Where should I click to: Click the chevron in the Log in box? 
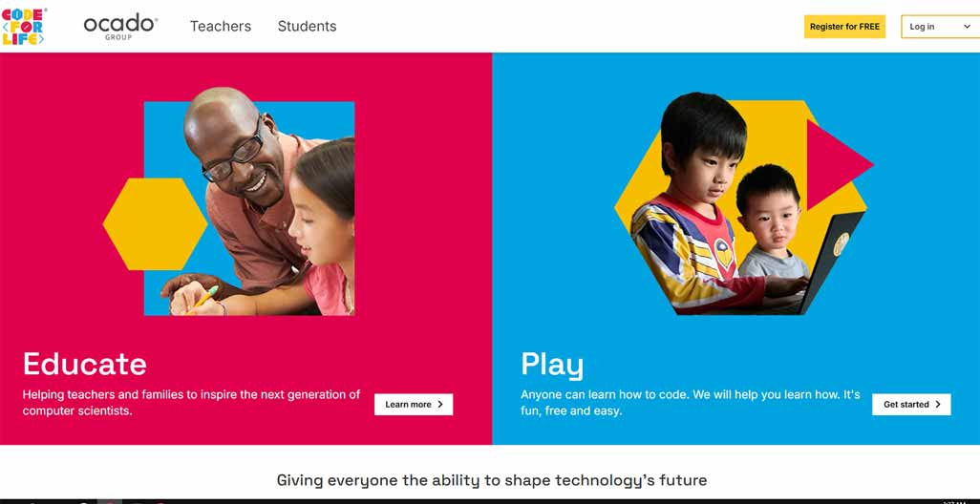[967, 27]
